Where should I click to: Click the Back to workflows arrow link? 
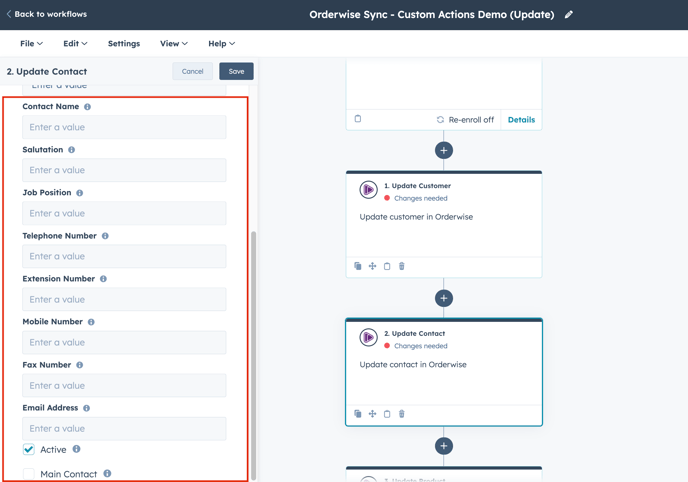47,14
